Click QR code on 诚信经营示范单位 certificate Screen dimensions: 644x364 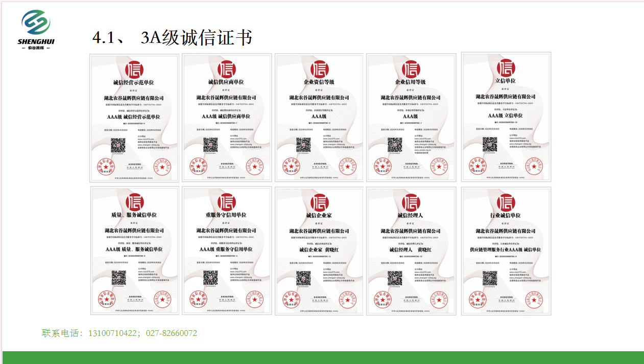(x=119, y=145)
